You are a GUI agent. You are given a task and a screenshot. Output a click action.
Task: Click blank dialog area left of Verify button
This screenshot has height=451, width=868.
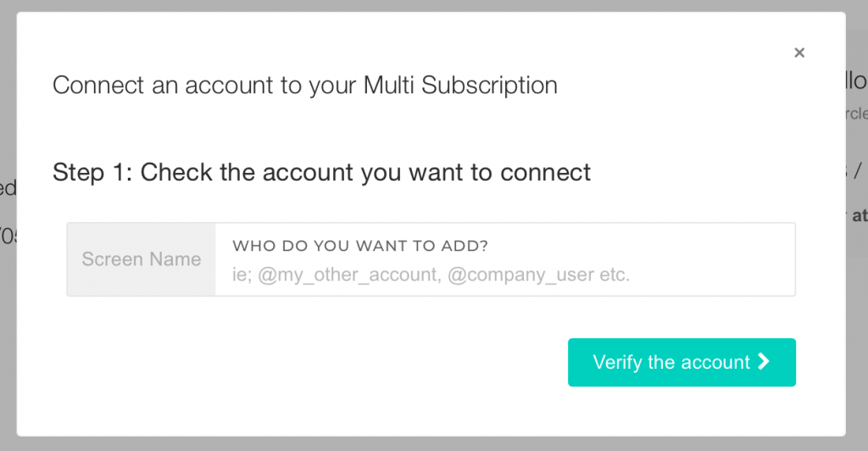point(310,363)
